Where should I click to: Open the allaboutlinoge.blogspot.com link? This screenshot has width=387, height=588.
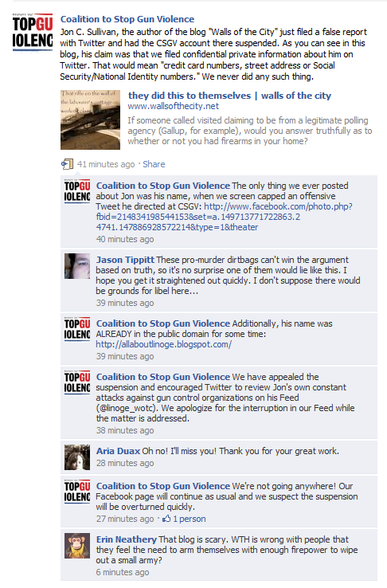pos(164,344)
